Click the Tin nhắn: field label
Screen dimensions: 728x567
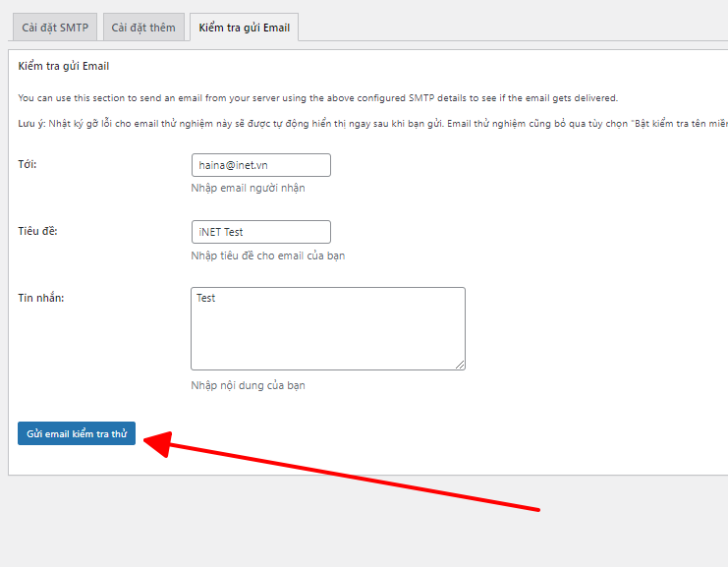pos(41,298)
